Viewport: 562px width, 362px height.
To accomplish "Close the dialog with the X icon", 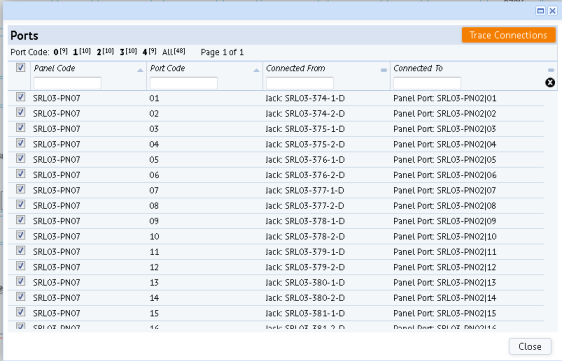I will pyautogui.click(x=552, y=11).
